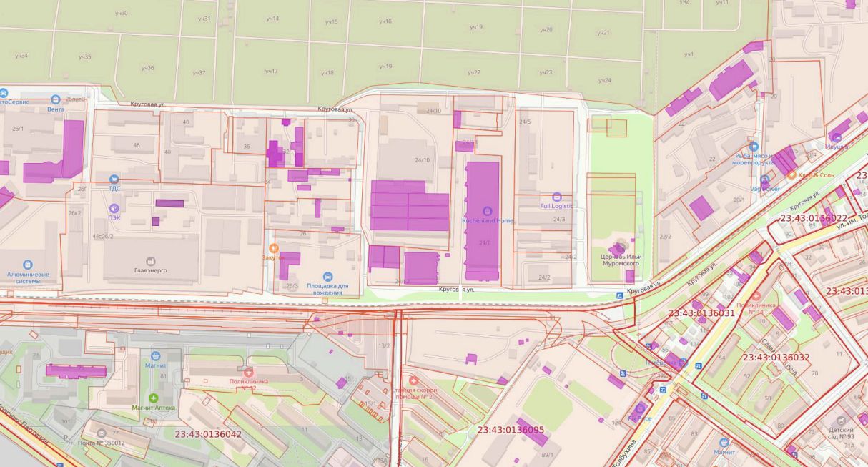868x467 pixels.
Task: Select the Рыба, мясо и морепродукты marker
Action: (754, 146)
